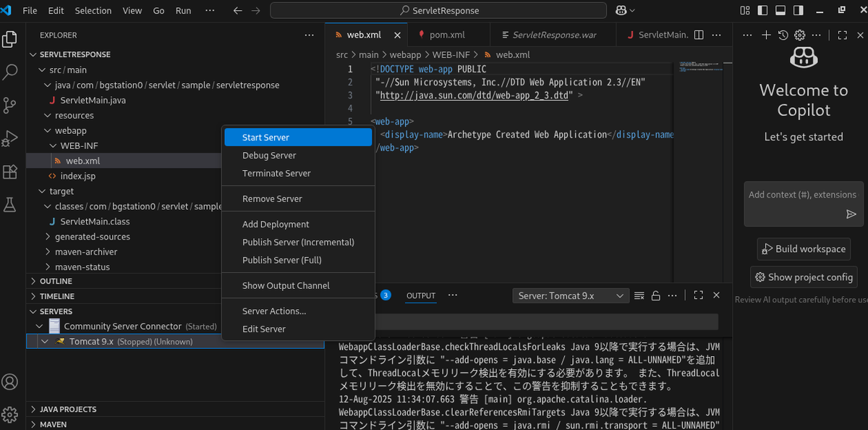The image size is (868, 430).
Task: Select the Tomcat 9.x server row
Action: click(x=175, y=342)
